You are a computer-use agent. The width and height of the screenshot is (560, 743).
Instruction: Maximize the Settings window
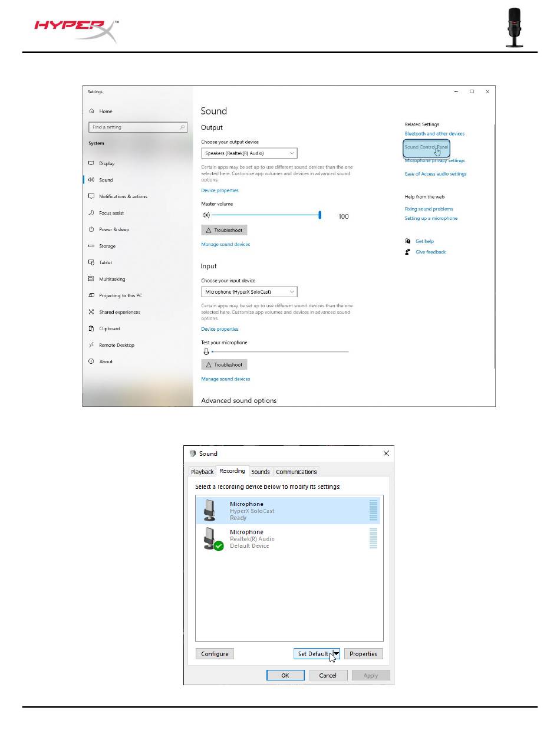point(472,92)
